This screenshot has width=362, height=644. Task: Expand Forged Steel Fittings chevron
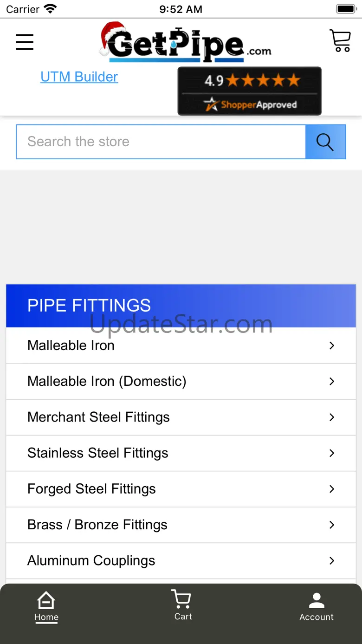point(332,488)
